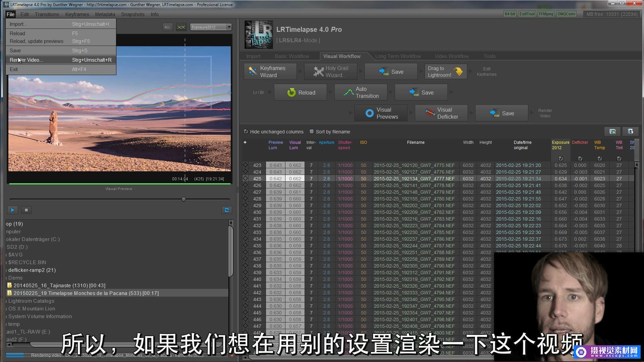Stop the preview playback
This screenshot has width=644, height=362.
(26, 210)
